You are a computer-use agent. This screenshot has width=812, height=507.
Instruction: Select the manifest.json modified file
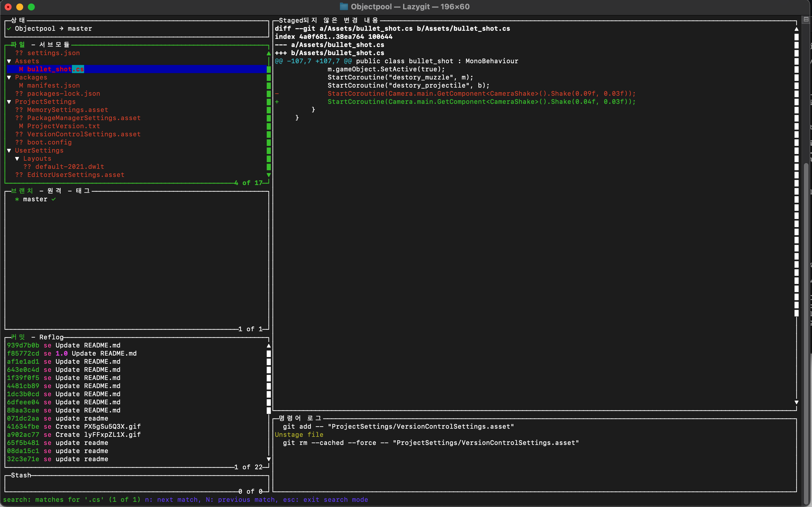coord(53,86)
